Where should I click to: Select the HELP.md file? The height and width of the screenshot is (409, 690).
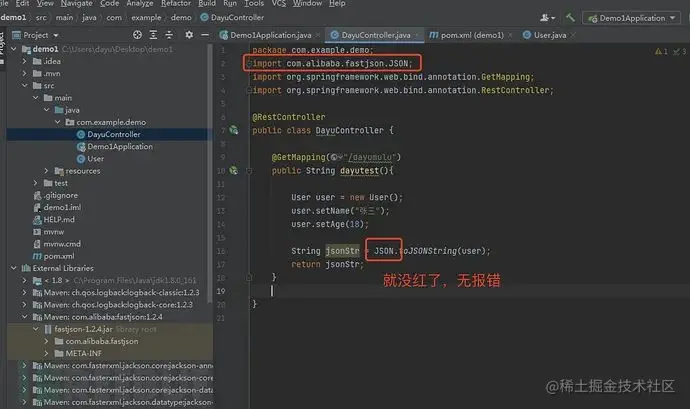tap(54, 219)
